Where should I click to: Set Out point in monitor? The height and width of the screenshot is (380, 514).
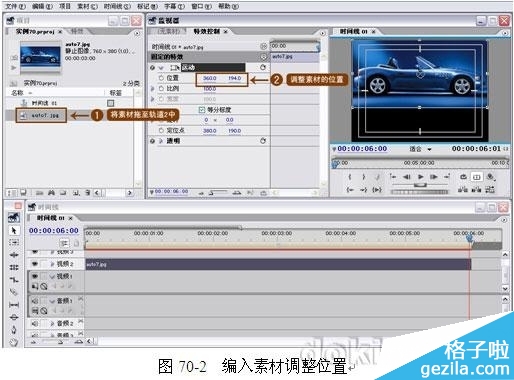(x=364, y=177)
